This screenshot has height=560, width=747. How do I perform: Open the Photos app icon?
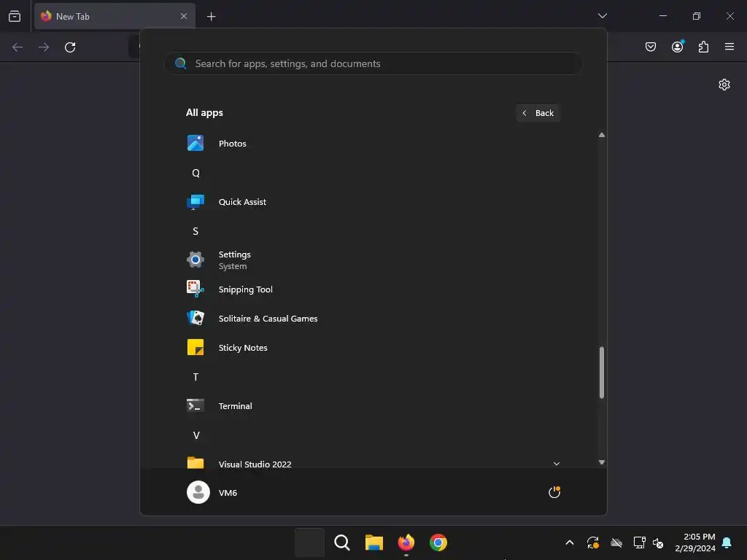pos(196,144)
